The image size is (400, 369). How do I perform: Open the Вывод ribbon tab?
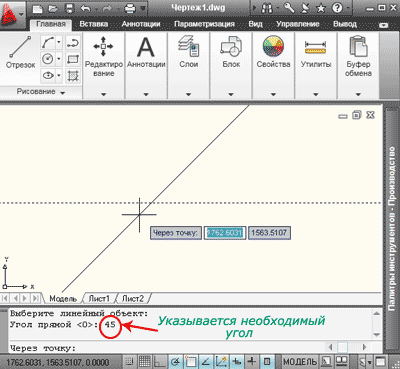point(345,24)
